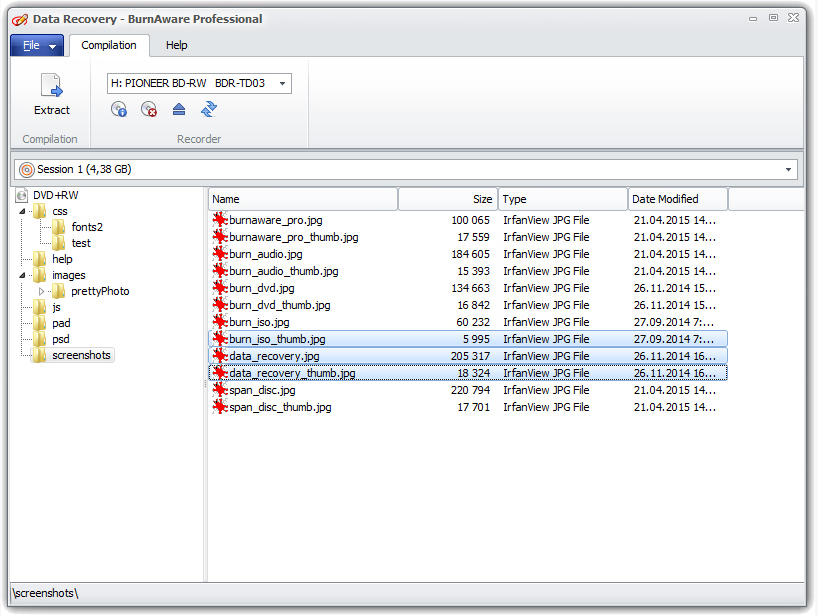
Task: Expand the prettyPhoto folder node
Action: coord(41,292)
